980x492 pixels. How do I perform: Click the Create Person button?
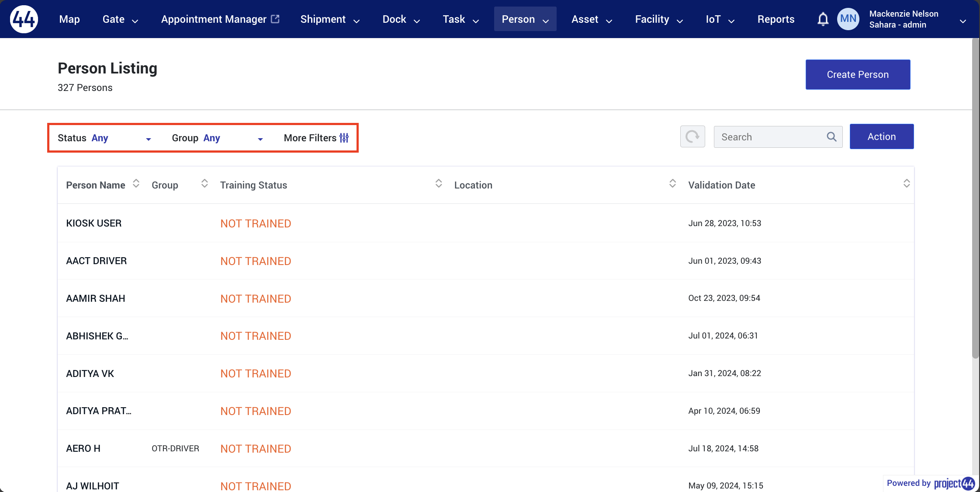(858, 74)
